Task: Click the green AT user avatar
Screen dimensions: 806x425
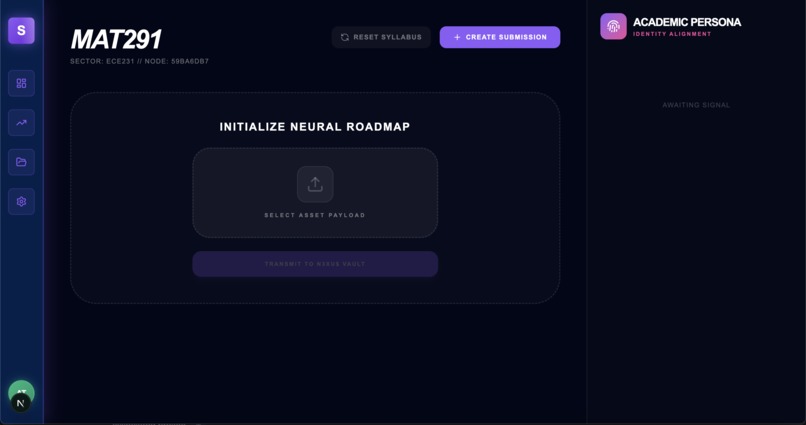Action: 21,389
